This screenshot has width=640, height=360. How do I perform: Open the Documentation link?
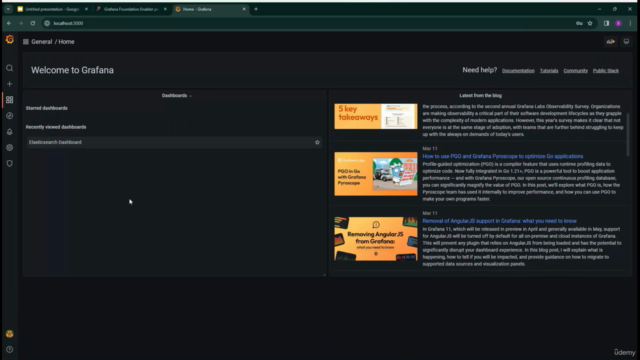[518, 71]
